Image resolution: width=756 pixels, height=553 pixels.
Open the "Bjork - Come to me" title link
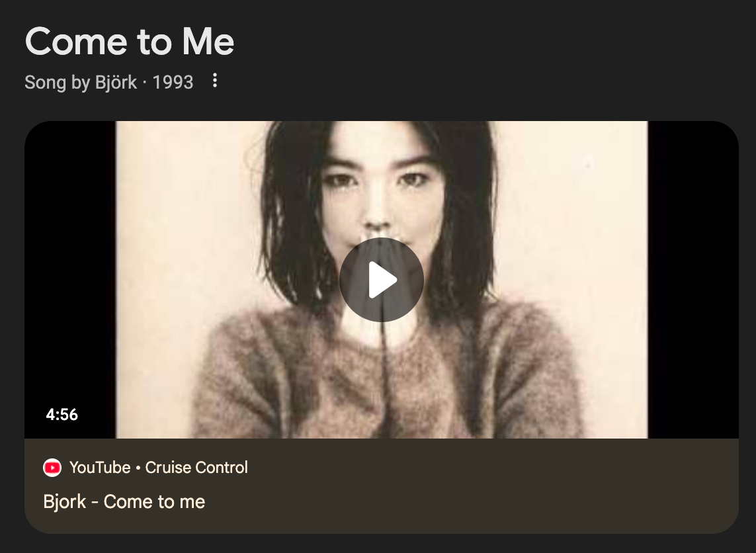point(124,501)
